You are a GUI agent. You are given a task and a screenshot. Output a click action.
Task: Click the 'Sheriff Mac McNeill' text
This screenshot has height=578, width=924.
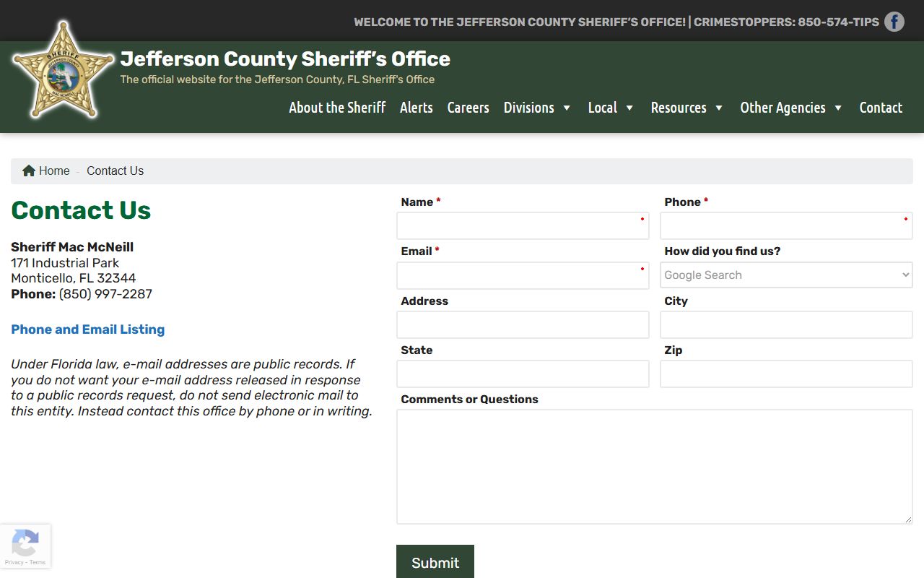72,247
